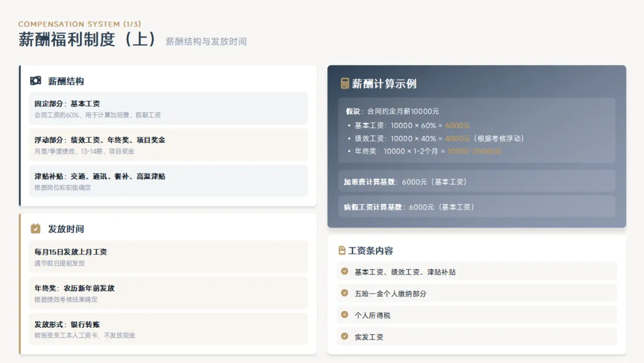Image resolution: width=644 pixels, height=363 pixels.
Task: Click the 薪酬结构 section heading
Action: coord(66,81)
